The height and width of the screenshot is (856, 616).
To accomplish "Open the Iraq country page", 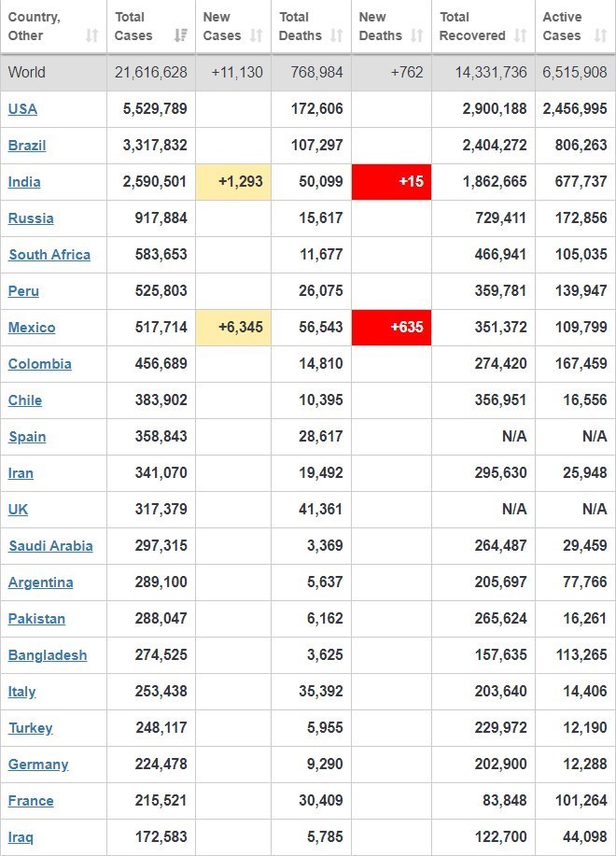I will 21,837.
